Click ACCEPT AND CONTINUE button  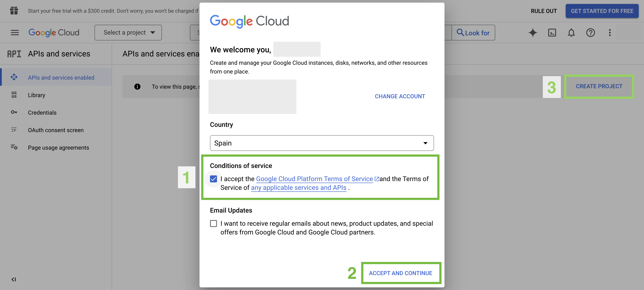pyautogui.click(x=400, y=273)
